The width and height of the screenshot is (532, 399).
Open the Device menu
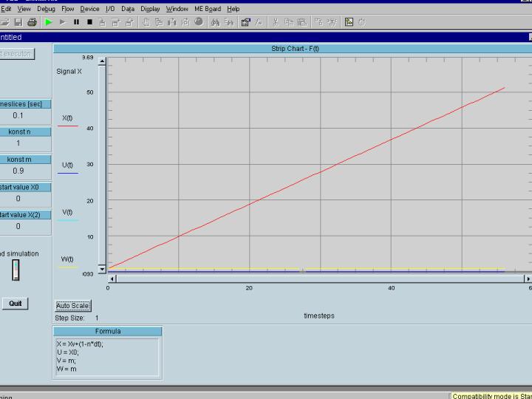click(x=89, y=9)
